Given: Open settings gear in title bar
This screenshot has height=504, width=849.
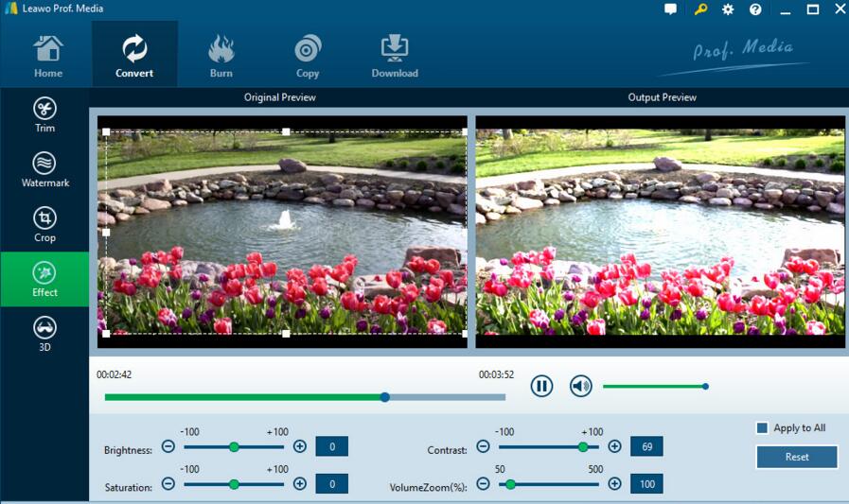Looking at the screenshot, I should coord(728,9).
